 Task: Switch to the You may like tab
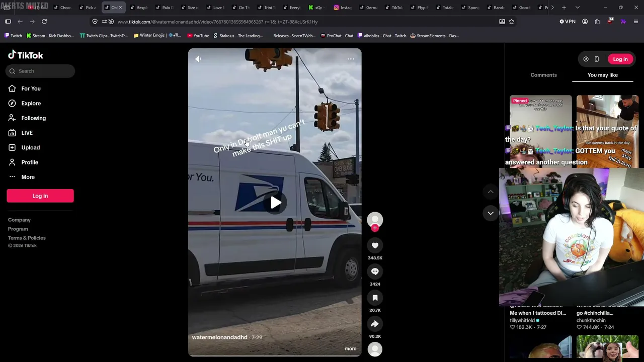[603, 75]
